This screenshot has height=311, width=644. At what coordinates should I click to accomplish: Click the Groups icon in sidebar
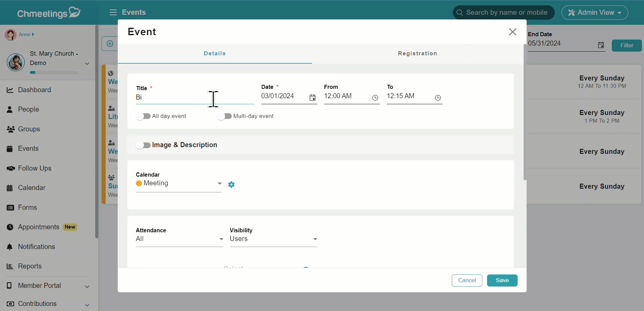(x=11, y=129)
